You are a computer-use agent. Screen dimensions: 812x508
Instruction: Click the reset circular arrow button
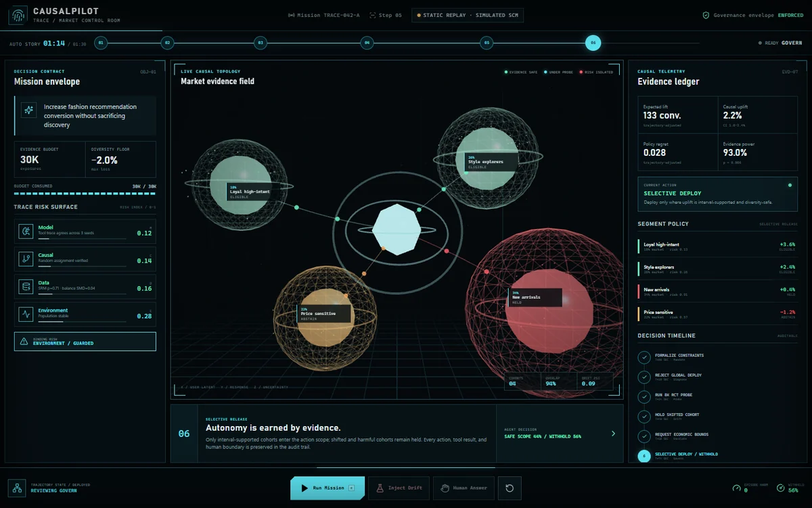point(510,488)
